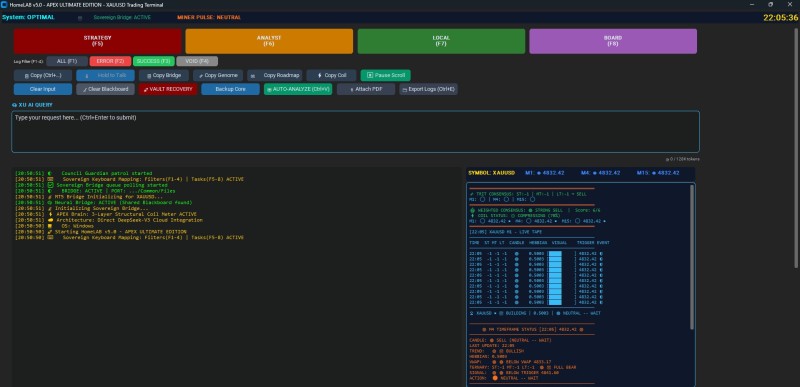Open the BOARD (F8) panel

coord(613,41)
